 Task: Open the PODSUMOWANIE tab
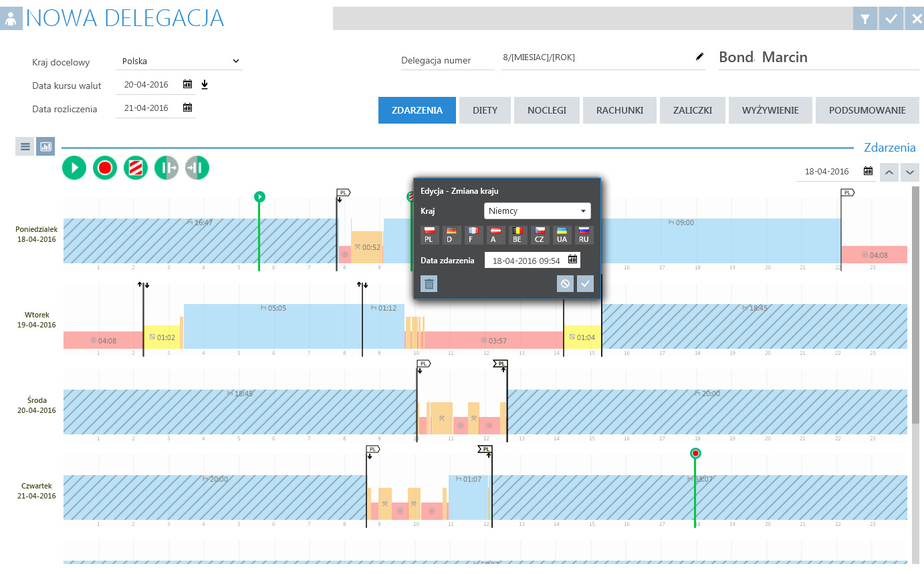(867, 110)
